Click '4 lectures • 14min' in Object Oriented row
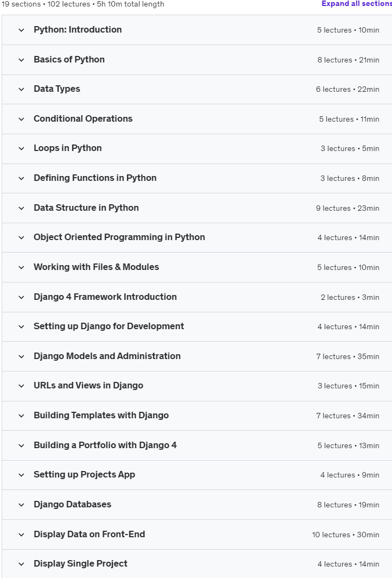Image resolution: width=392 pixels, height=578 pixels. click(348, 238)
